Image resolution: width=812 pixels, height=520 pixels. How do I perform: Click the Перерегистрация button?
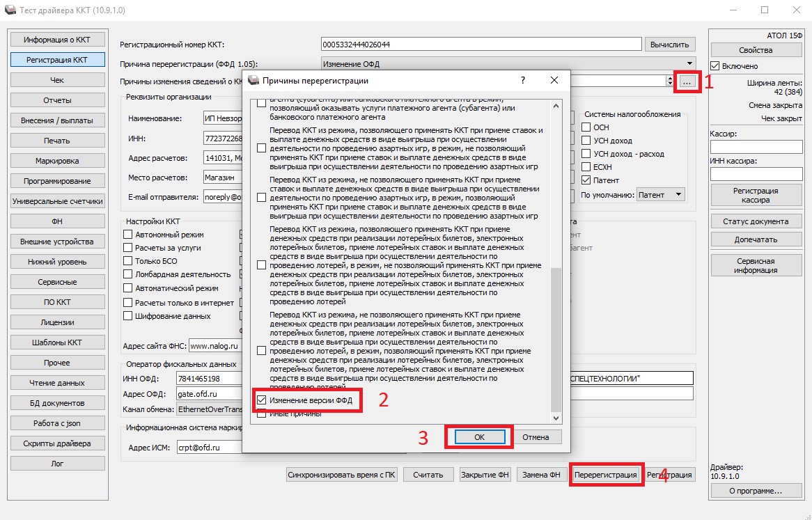[x=606, y=475]
